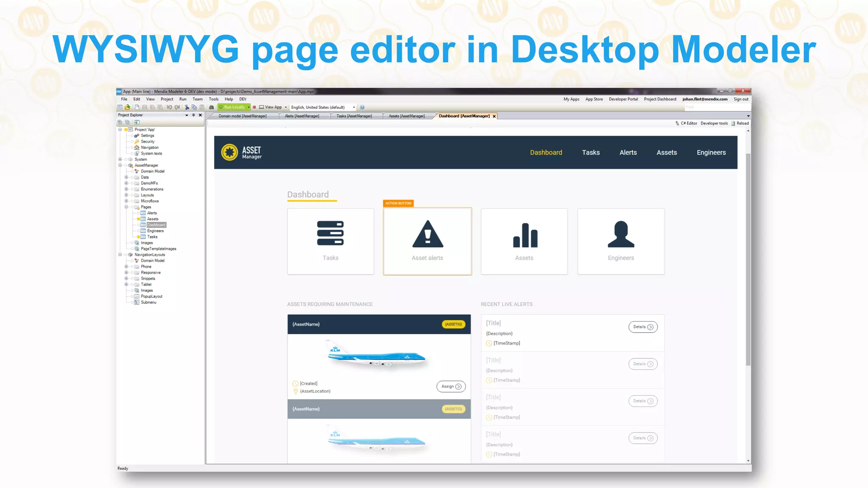Click Details button on first alert
This screenshot has height=488, width=868.
[x=643, y=327]
